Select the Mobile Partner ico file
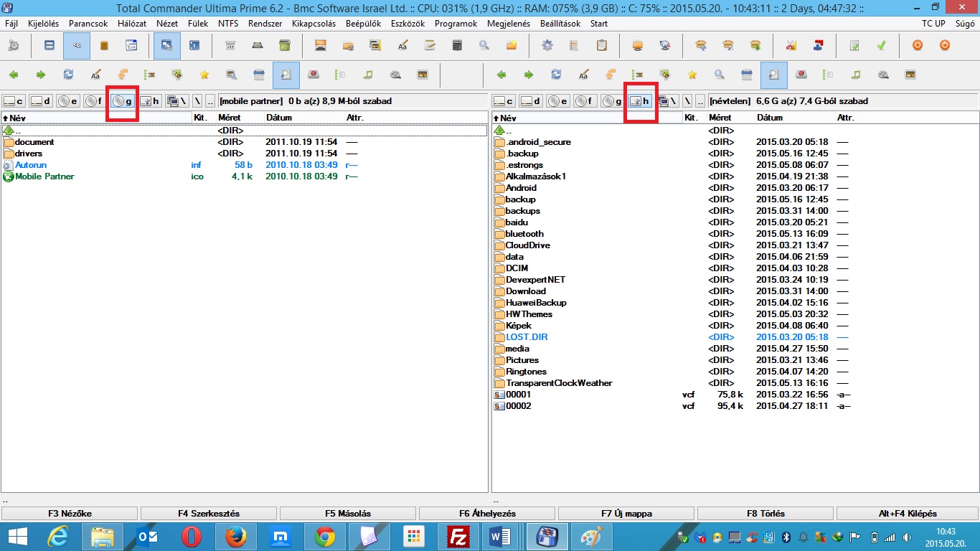980x551 pixels. [244, 176]
